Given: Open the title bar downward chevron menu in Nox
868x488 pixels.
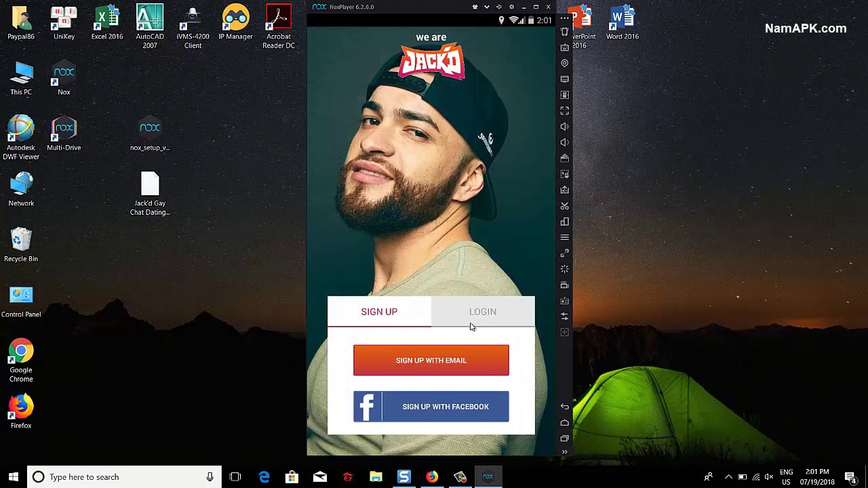Looking at the screenshot, I should pos(487,7).
